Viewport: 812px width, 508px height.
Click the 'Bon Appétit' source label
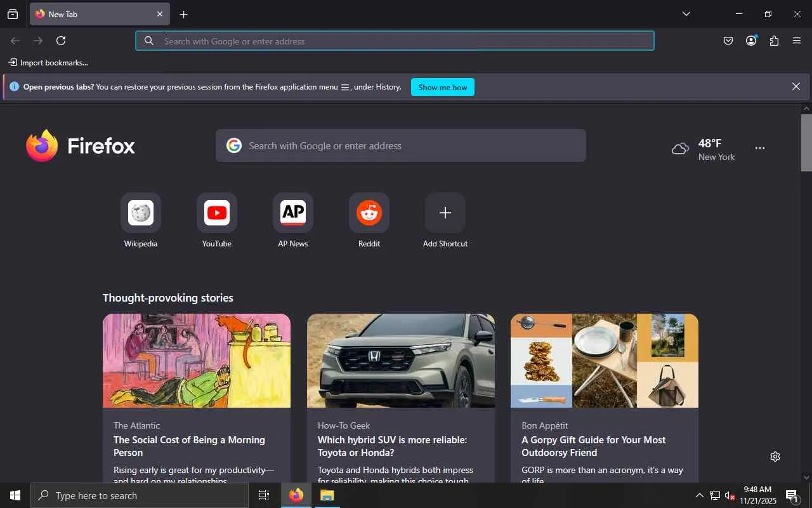coord(545,425)
